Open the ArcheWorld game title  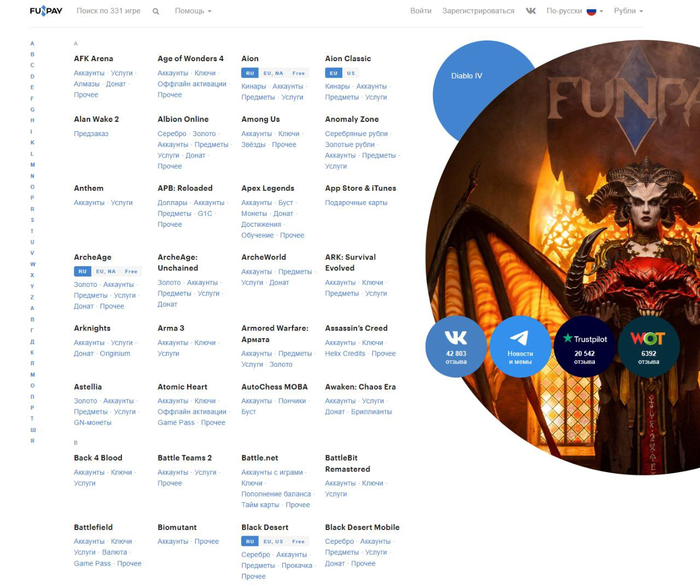pyautogui.click(x=264, y=257)
